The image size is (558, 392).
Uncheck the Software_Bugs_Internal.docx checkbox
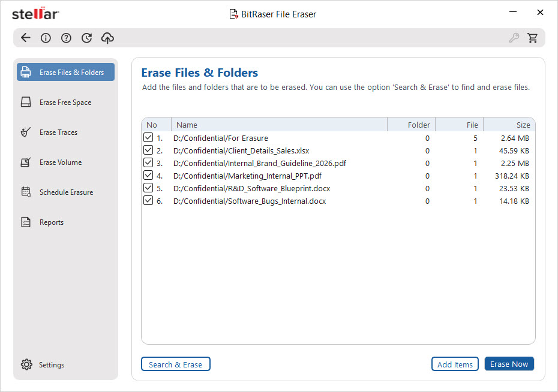[148, 200]
